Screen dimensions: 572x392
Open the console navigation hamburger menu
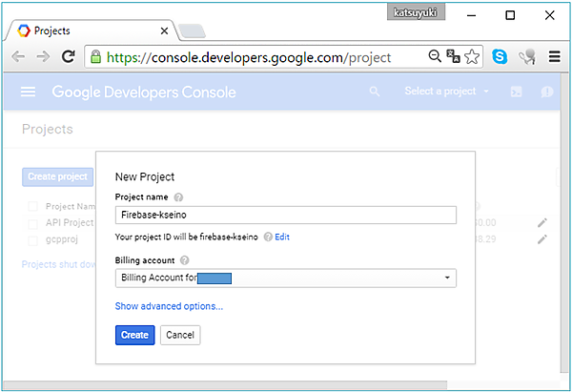point(28,92)
